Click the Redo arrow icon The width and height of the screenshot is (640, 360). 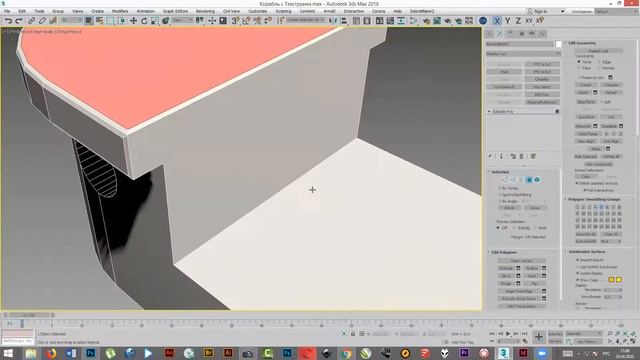(19, 20)
